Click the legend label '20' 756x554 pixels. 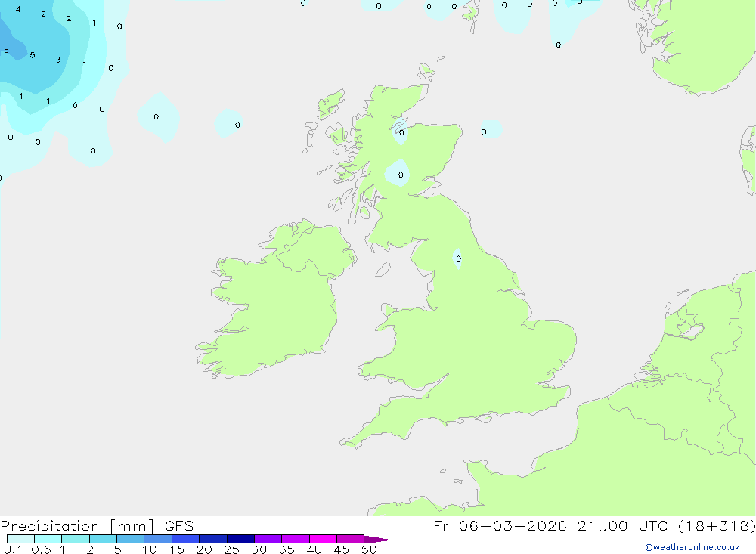(x=204, y=549)
